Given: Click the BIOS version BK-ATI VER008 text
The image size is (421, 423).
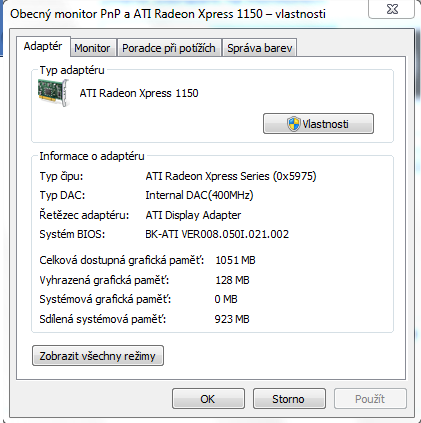Looking at the screenshot, I should (217, 234).
